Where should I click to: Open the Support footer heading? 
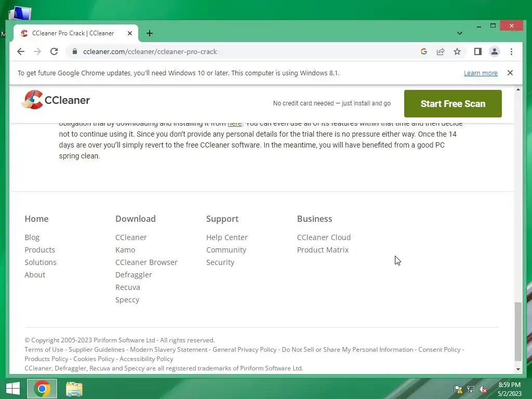tap(222, 219)
